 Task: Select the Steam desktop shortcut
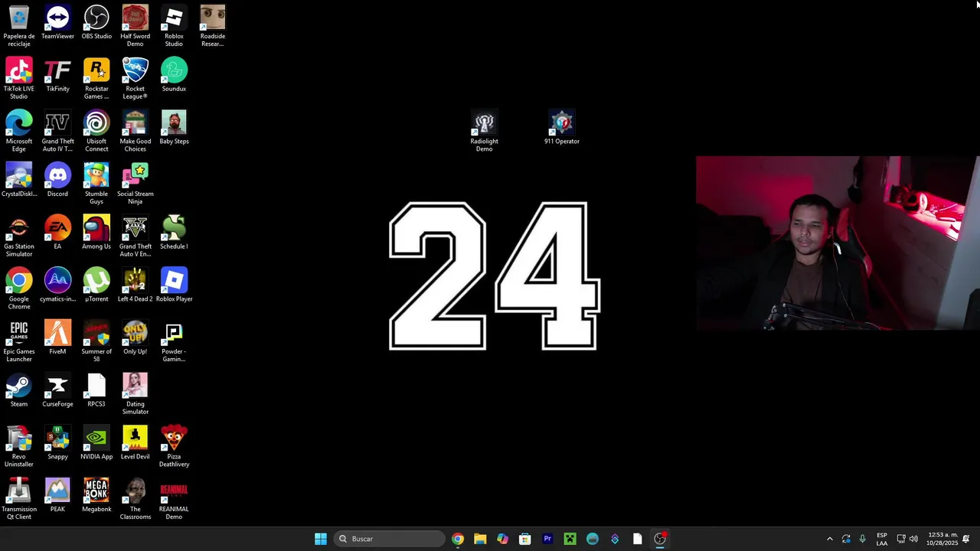click(19, 390)
